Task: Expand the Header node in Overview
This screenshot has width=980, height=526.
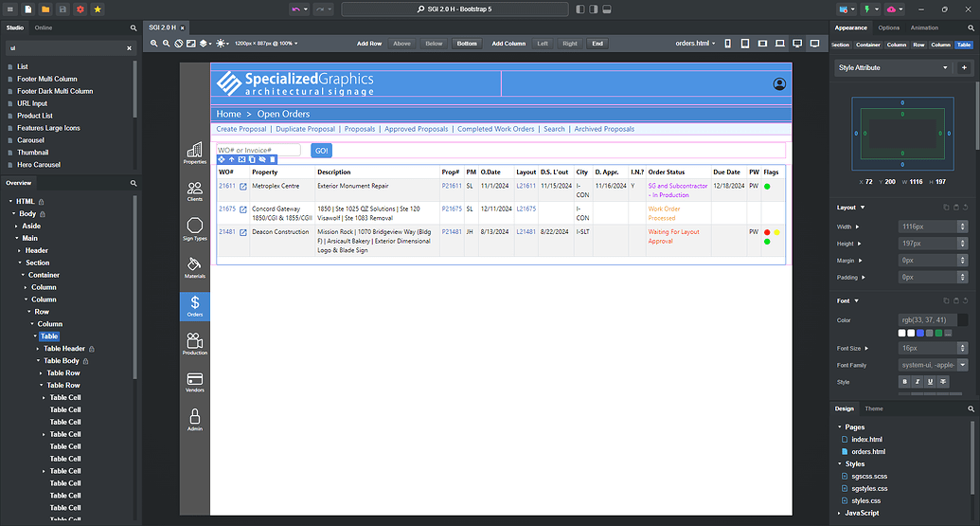Action: (x=19, y=251)
